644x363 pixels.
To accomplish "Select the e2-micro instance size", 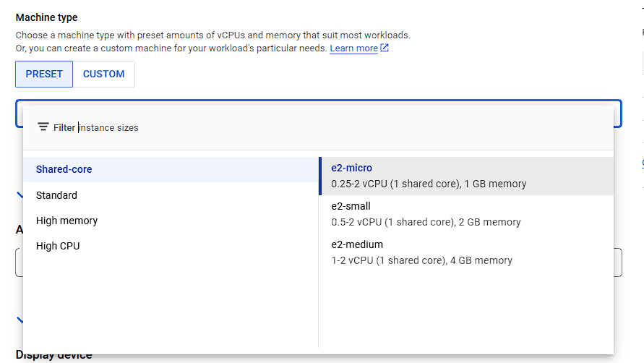I will click(352, 168).
